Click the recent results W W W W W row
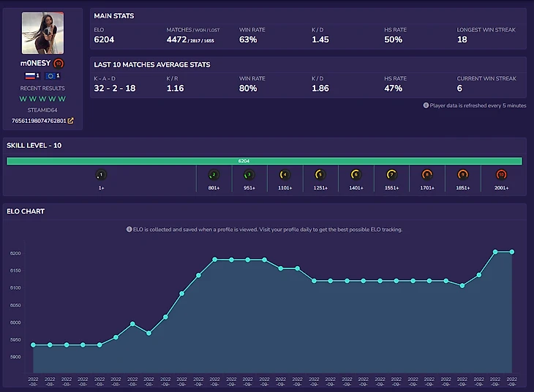 [x=42, y=99]
